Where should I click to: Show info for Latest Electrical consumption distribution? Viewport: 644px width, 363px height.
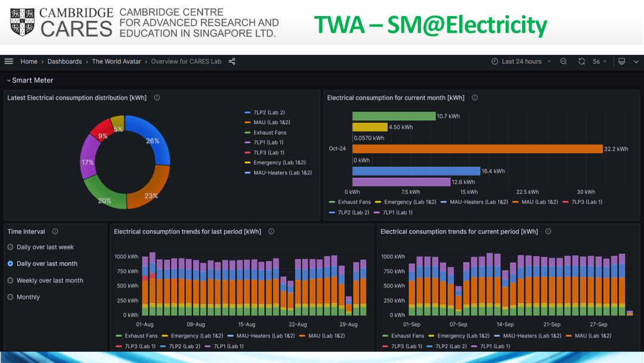pyautogui.click(x=157, y=97)
